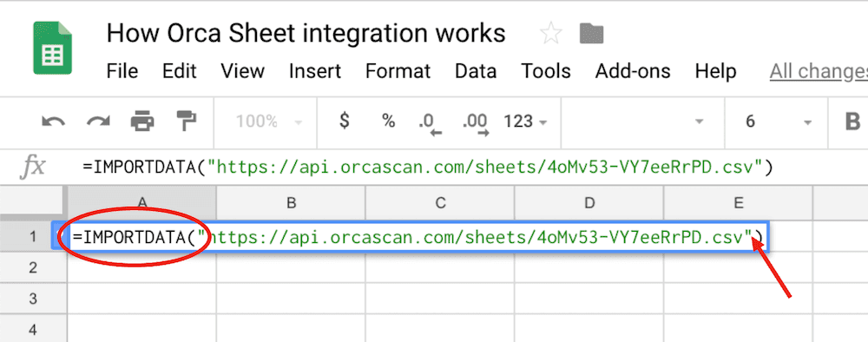
Task: Select column E header
Action: point(738,202)
